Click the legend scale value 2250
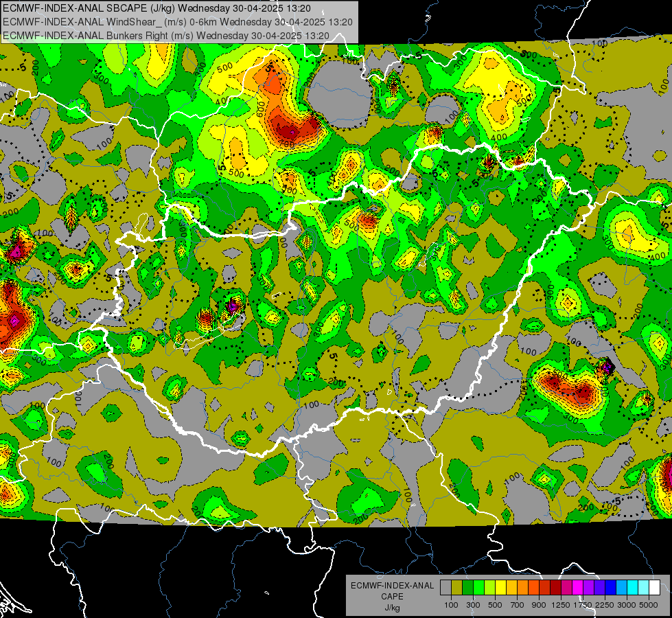Image resolution: width=672 pixels, height=618 pixels. pos(604,605)
